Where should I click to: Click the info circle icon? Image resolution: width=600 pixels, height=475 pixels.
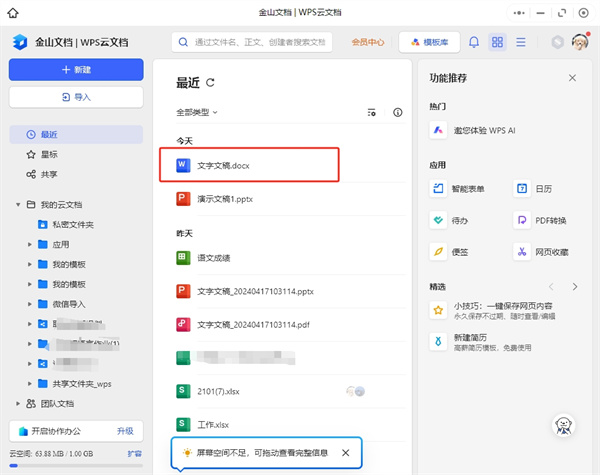coord(398,113)
